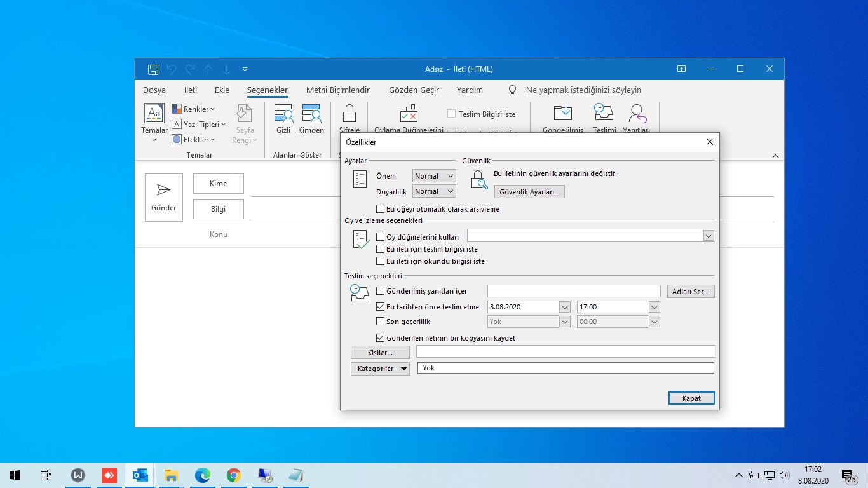Open the notification center icon
The width and height of the screenshot is (868, 488).
pos(848,475)
